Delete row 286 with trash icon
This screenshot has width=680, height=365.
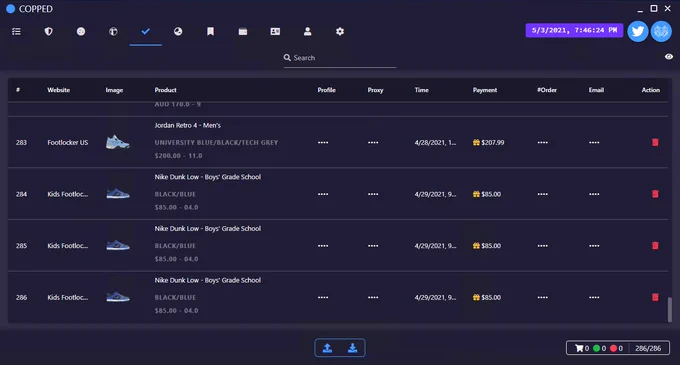[x=655, y=297]
